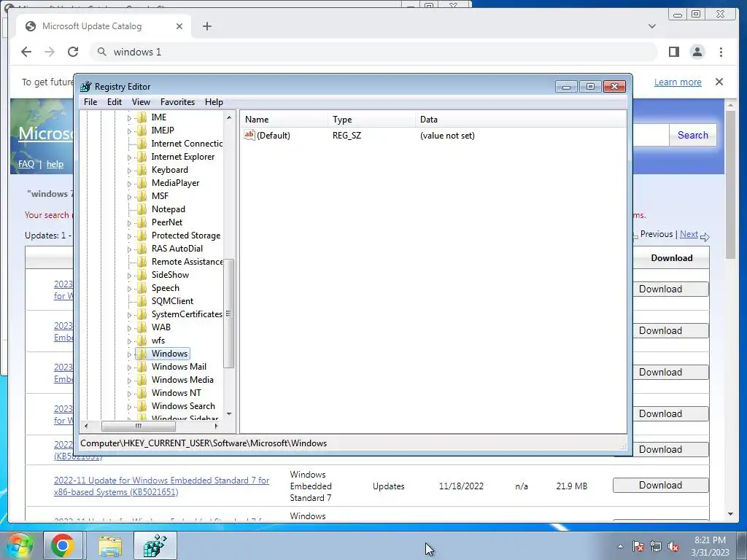747x560 pixels.
Task: Open the File menu in Registry Editor
Action: click(x=90, y=102)
